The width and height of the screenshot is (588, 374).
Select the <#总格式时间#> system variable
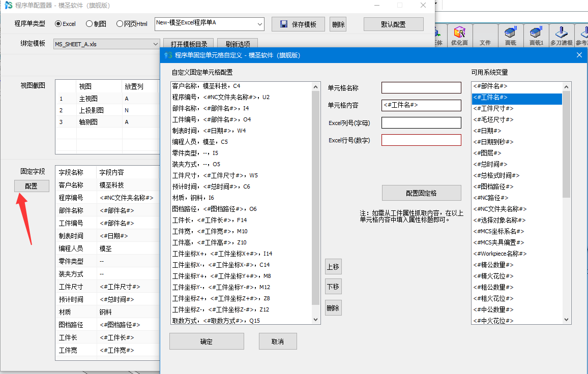[x=517, y=175]
